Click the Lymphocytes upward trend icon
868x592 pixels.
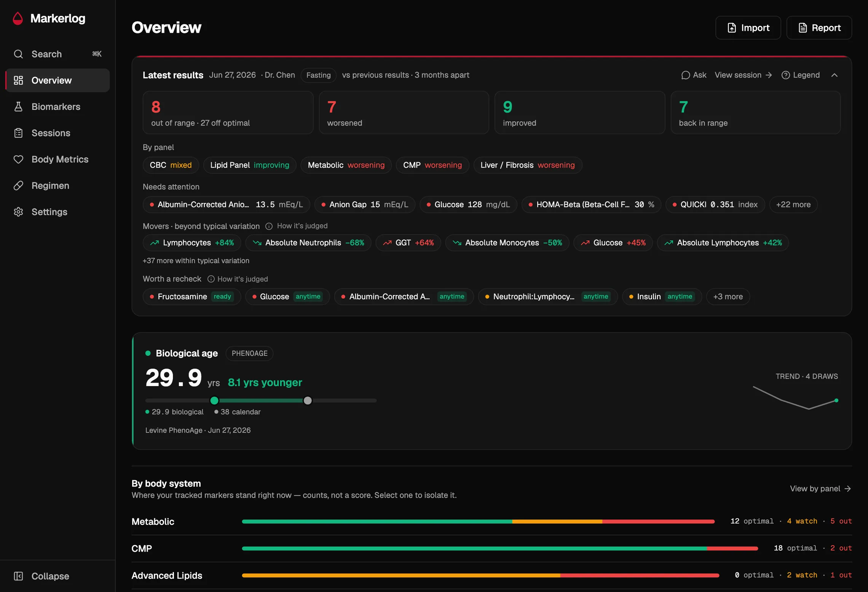(154, 243)
